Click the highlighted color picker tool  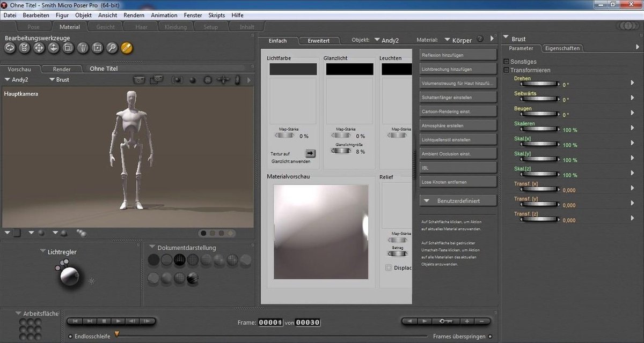coord(127,48)
